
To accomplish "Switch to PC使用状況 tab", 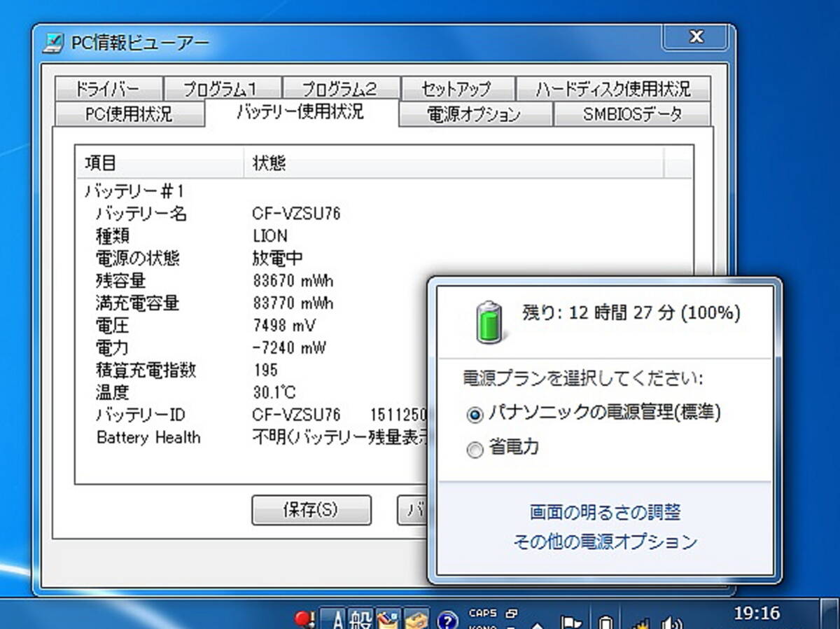I will click(129, 114).
